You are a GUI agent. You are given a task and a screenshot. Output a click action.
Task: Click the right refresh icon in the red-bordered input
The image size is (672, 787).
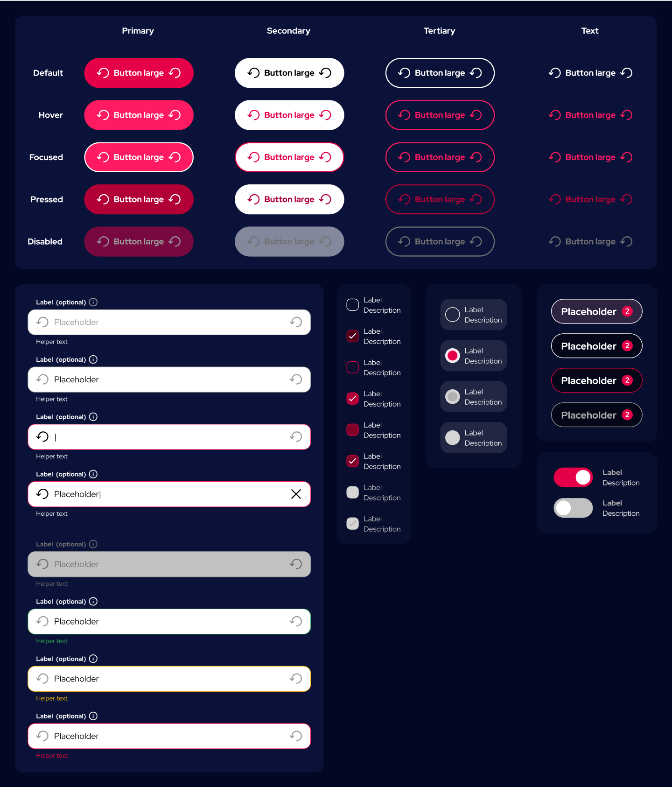point(296,736)
